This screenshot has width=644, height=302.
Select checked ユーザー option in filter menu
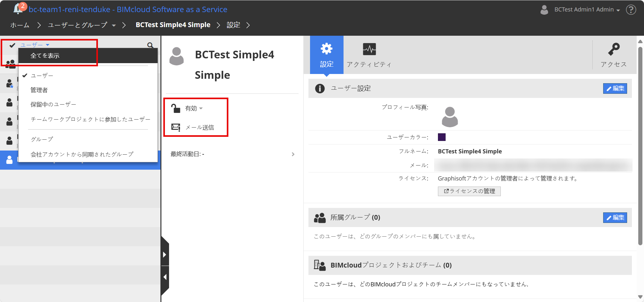88,76
